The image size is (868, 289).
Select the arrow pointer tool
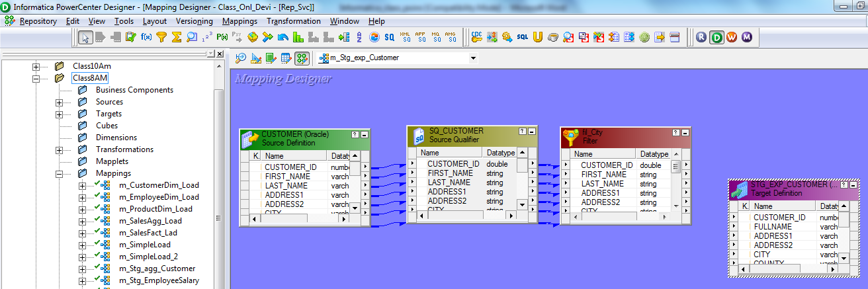85,38
